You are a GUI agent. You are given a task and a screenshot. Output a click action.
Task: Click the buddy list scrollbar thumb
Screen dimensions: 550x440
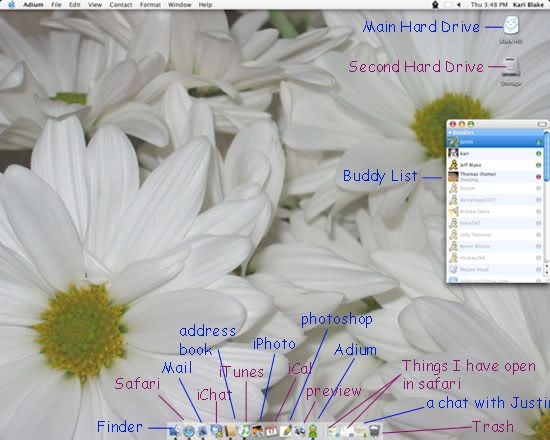pos(547,156)
